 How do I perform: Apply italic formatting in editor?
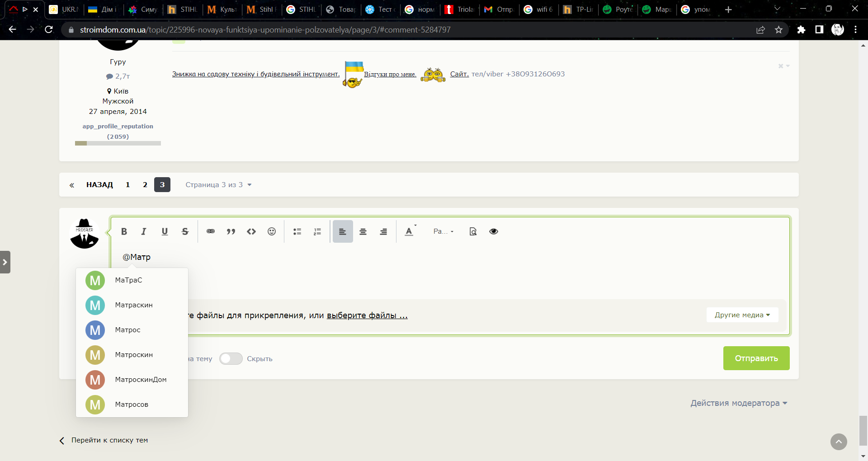coord(144,231)
